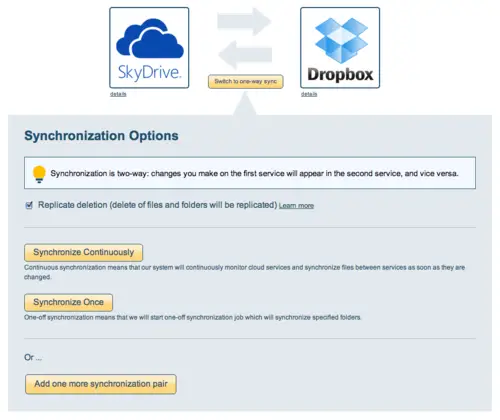Click the SkyDrive wordmark text in tile

(x=150, y=72)
